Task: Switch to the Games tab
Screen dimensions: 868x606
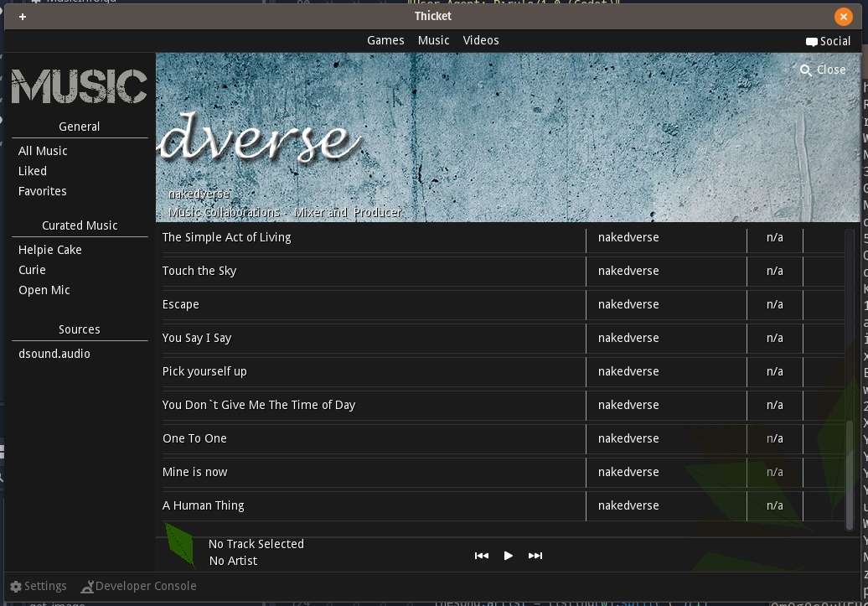Action: 385,40
